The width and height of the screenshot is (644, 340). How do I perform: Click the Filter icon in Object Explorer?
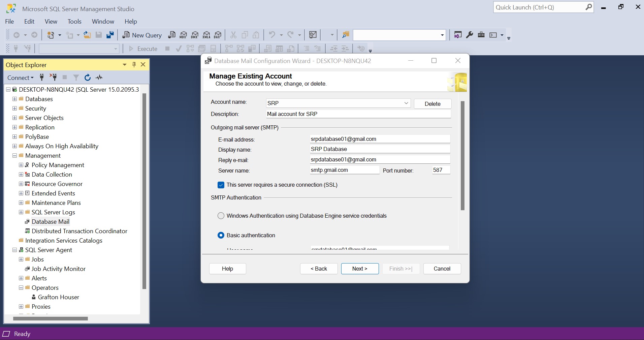click(x=76, y=78)
